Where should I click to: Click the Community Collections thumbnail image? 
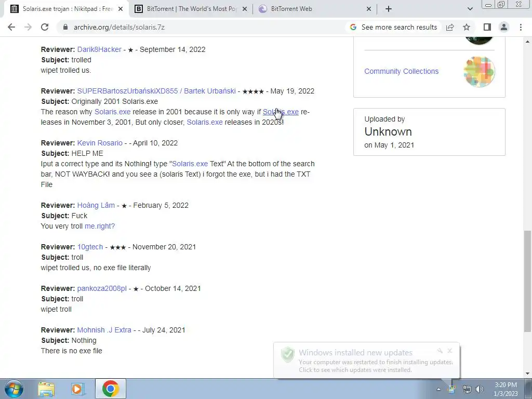coord(479,72)
